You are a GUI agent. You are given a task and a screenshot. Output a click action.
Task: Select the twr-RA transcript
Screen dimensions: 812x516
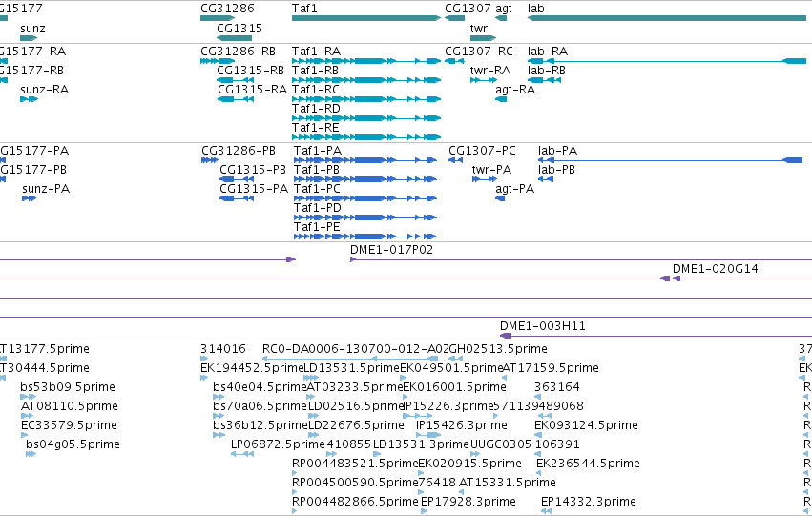[483, 80]
